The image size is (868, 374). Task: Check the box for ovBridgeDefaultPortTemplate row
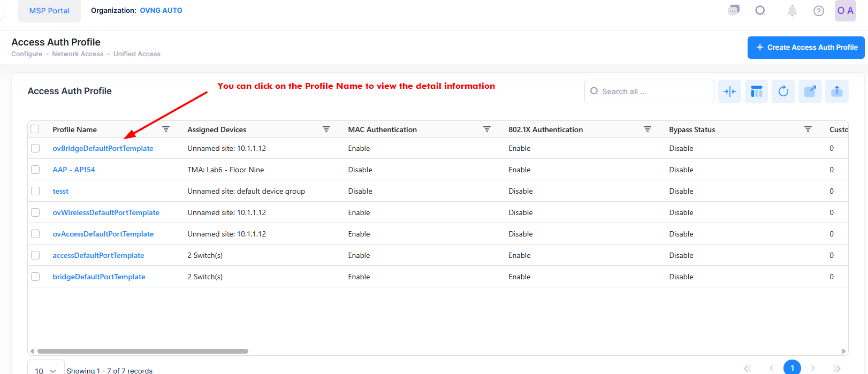35,148
